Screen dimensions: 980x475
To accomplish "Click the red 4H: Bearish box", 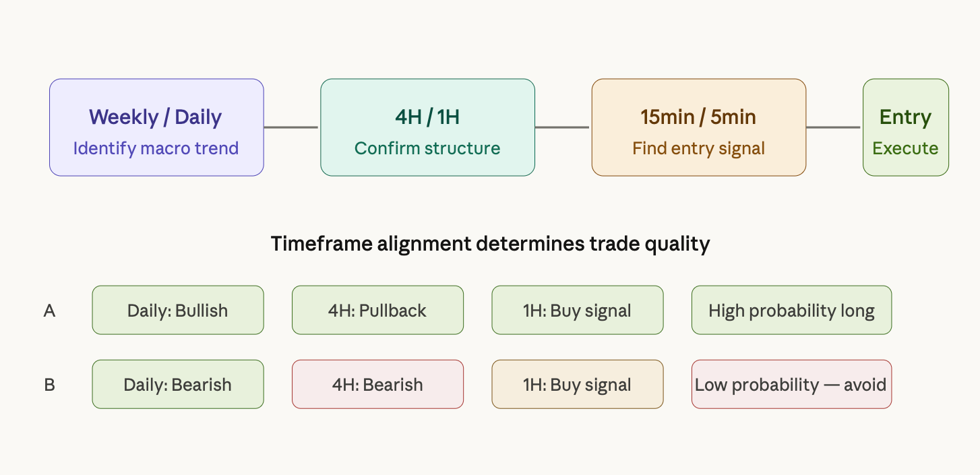I will point(377,384).
